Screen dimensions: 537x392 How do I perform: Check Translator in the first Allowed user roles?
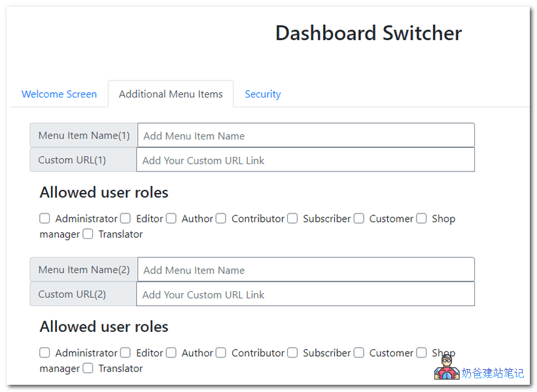[88, 234]
